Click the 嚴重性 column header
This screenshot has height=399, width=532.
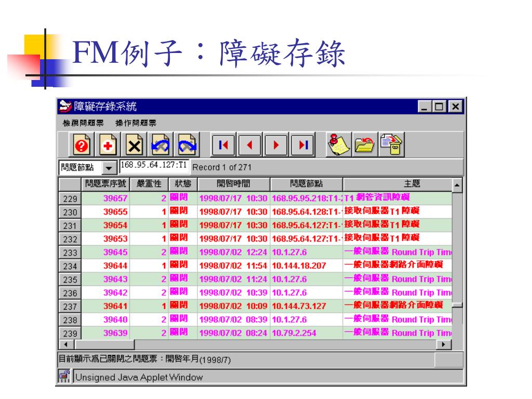coord(149,184)
